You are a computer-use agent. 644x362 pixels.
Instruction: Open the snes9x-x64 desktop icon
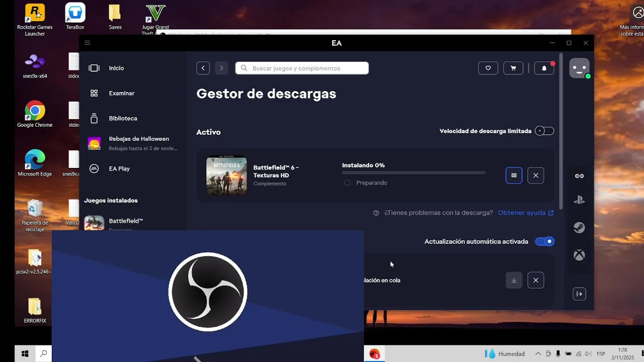pyautogui.click(x=35, y=66)
